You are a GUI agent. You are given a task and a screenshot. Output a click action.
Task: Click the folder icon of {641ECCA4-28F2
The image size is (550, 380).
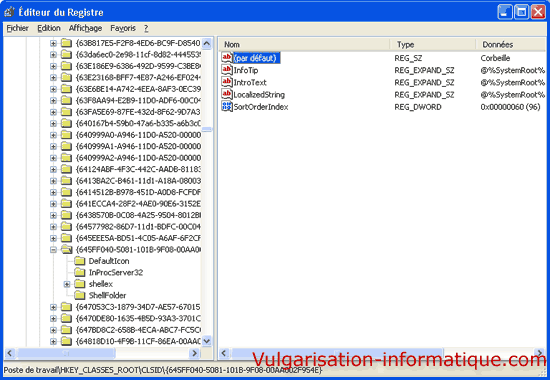[x=66, y=204]
